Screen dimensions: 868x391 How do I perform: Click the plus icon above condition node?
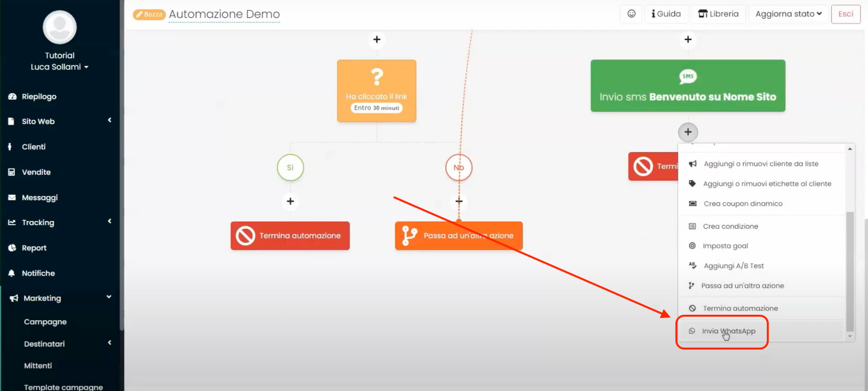click(377, 40)
